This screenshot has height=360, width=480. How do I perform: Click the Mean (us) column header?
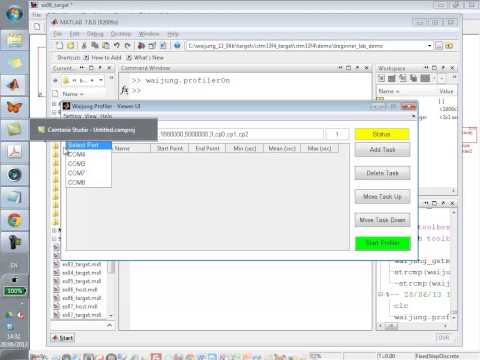[x=282, y=148]
